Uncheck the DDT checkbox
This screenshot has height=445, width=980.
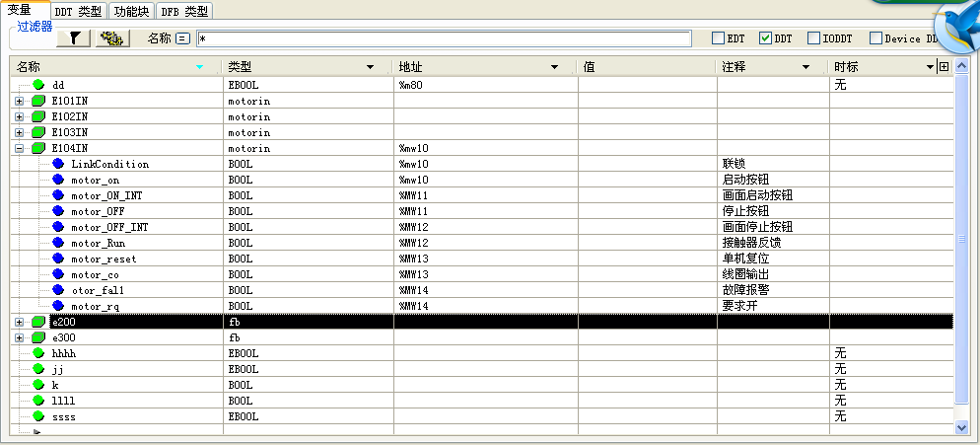coord(765,38)
